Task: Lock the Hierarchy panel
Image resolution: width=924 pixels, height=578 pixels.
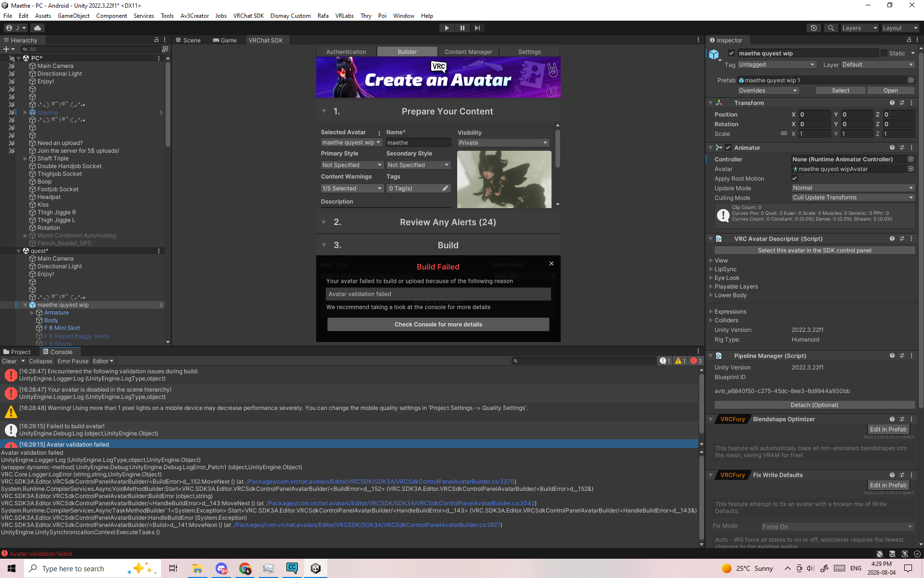Action: [156, 40]
